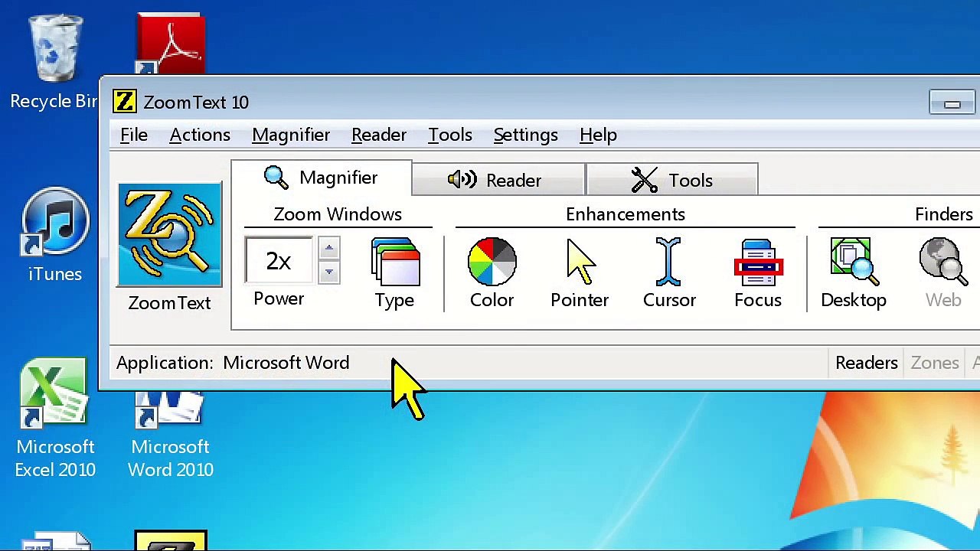
Task: Open the Tools menu
Action: (450, 135)
